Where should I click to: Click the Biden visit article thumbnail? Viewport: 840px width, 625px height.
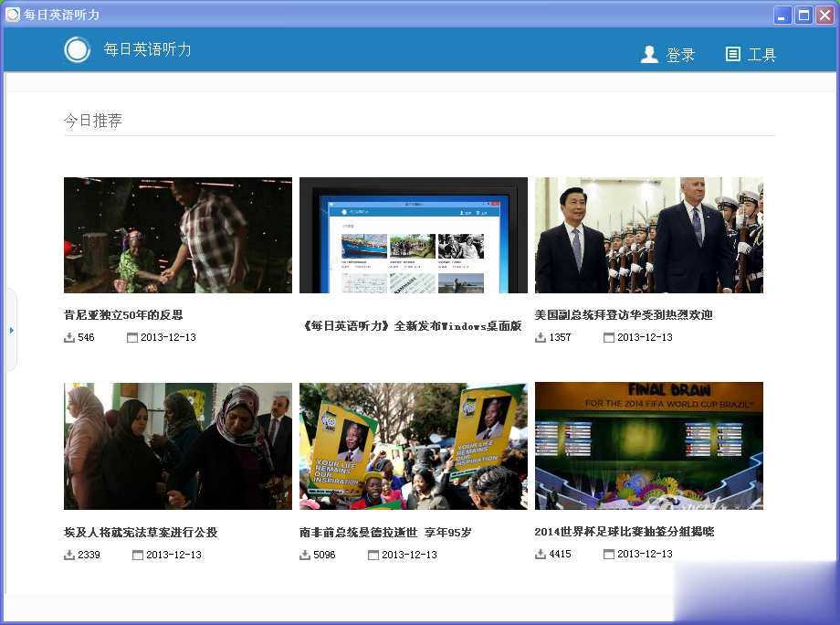coord(648,235)
